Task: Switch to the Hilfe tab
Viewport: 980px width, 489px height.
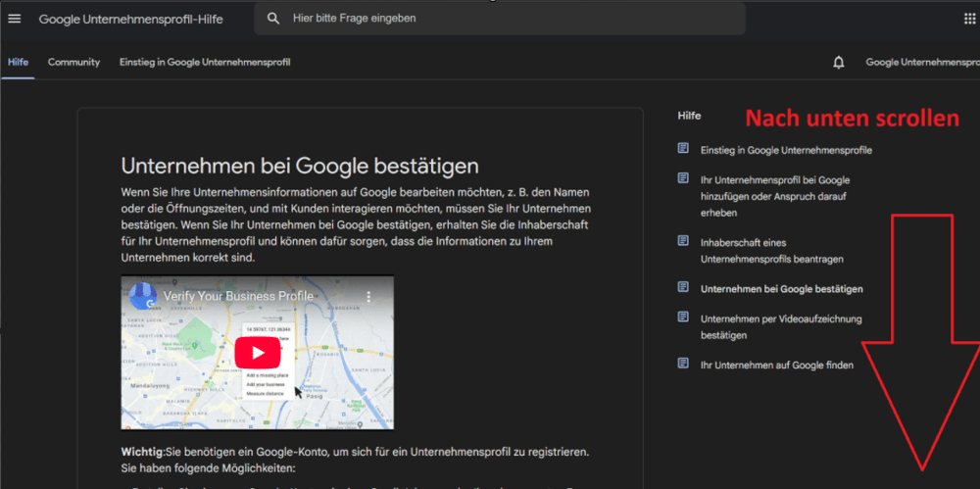Action: [18, 62]
